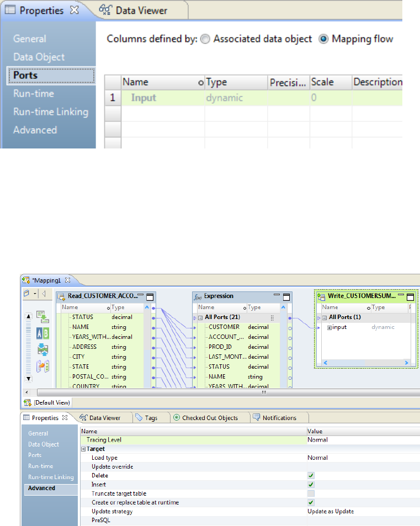
Task: Click the Description column header
Action: pos(378,82)
